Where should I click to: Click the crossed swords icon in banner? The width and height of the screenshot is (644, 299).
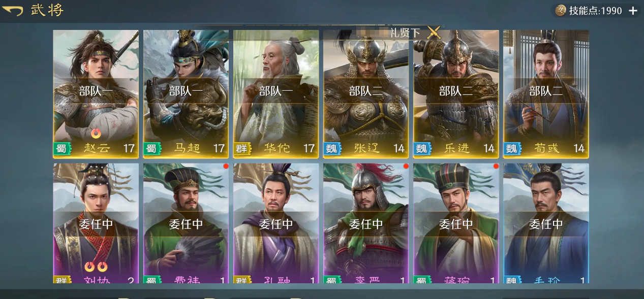coord(434,32)
